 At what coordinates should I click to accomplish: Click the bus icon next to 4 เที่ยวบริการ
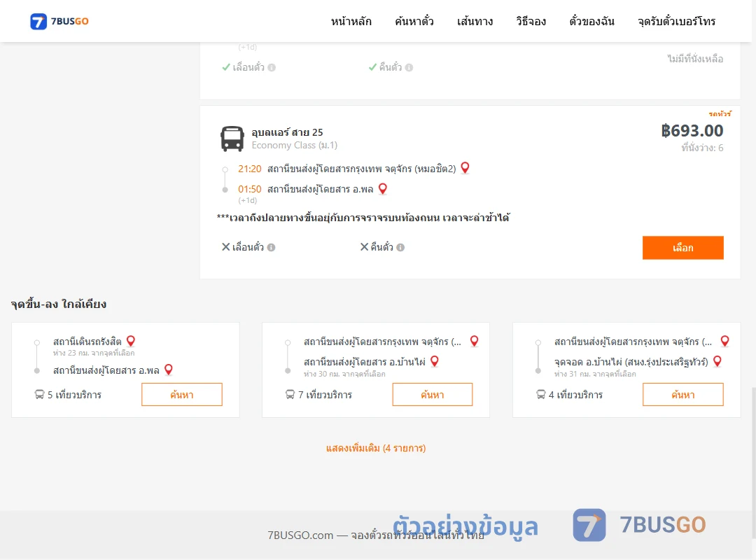pyautogui.click(x=541, y=395)
